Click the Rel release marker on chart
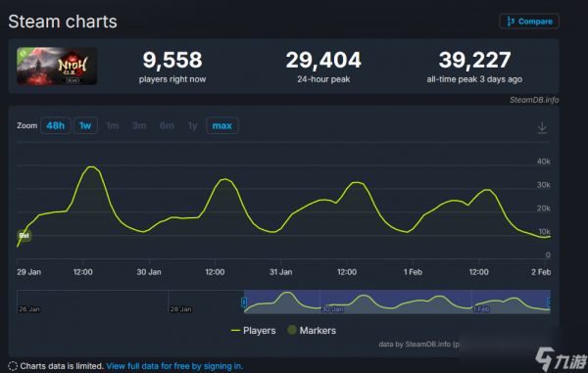The width and height of the screenshot is (588, 373). (x=24, y=236)
